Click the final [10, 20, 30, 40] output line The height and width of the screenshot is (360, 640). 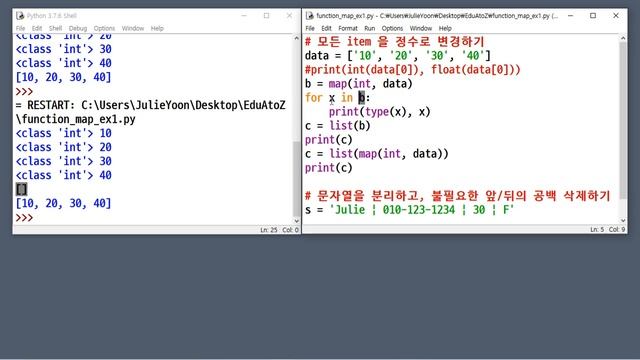(x=63, y=203)
